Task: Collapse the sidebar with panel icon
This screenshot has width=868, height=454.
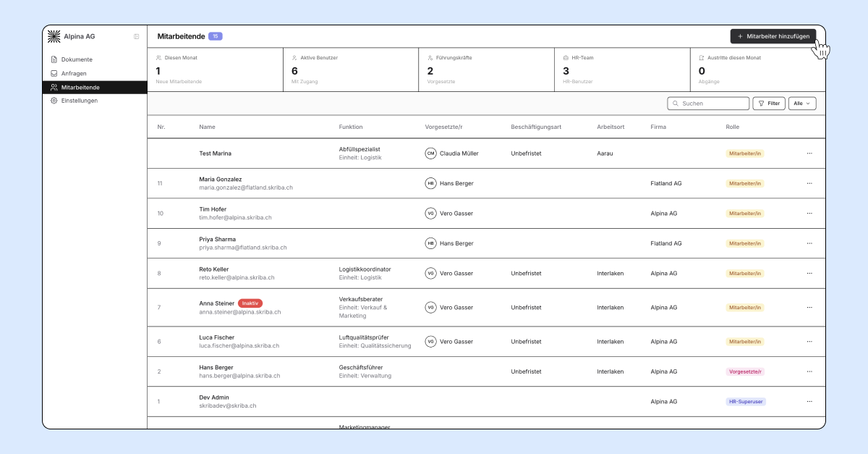Action: coord(136,36)
